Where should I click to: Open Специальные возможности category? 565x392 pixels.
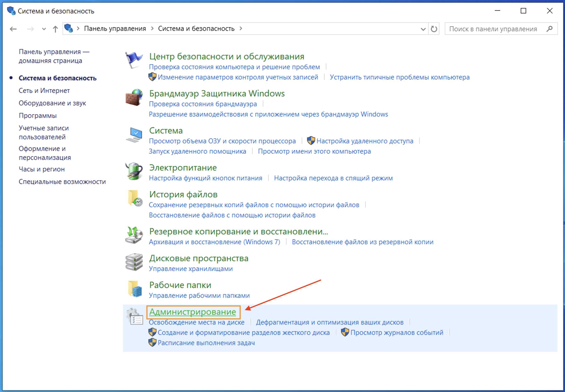click(x=62, y=182)
